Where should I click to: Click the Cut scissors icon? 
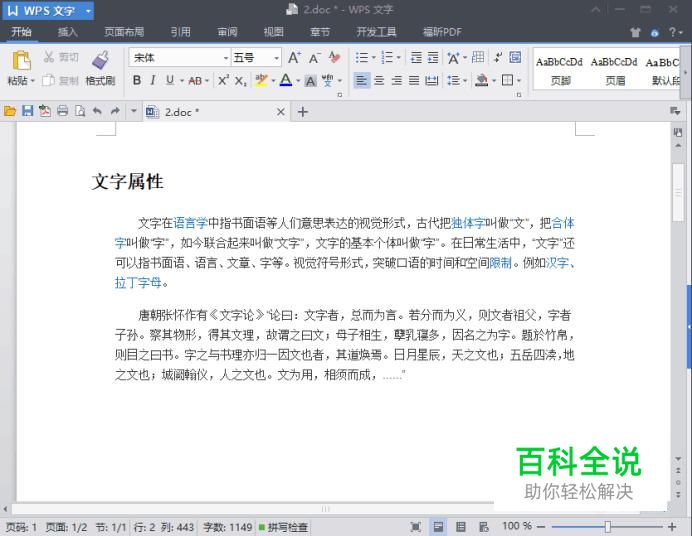pos(49,57)
